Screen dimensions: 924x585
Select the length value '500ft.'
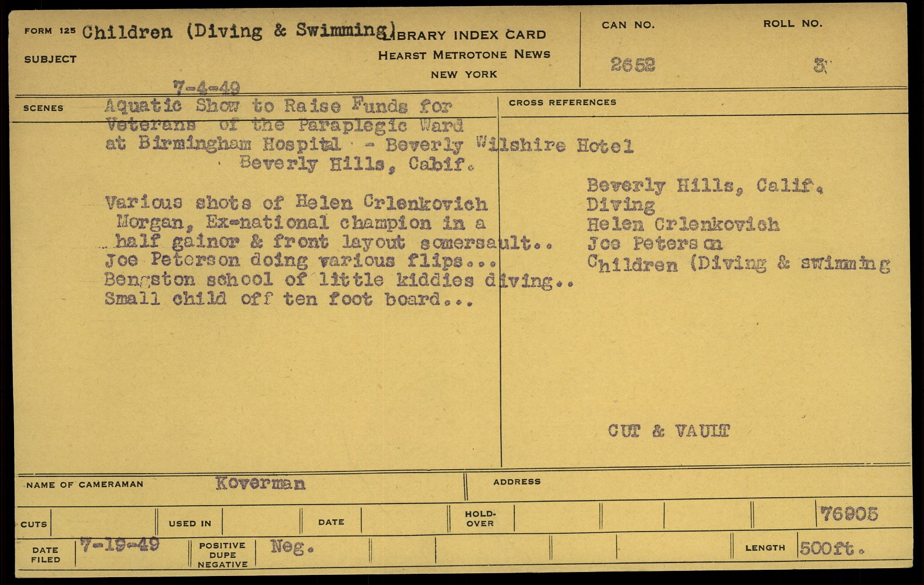click(832, 548)
